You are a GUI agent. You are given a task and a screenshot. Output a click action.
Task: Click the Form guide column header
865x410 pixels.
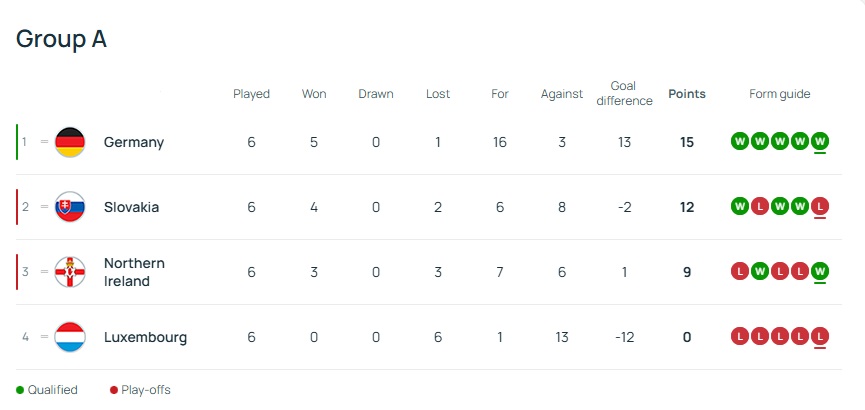780,94
